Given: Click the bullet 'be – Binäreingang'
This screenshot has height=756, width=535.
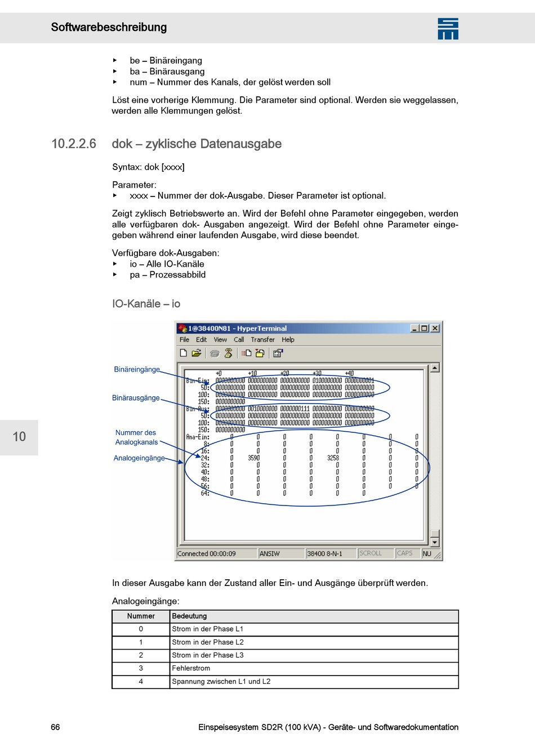Looking at the screenshot, I should coord(166,61).
